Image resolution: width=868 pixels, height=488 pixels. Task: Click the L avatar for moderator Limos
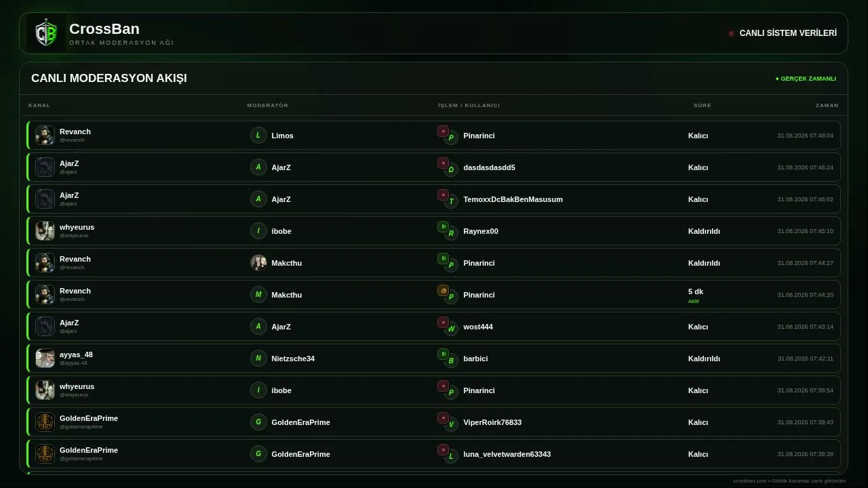tap(258, 136)
